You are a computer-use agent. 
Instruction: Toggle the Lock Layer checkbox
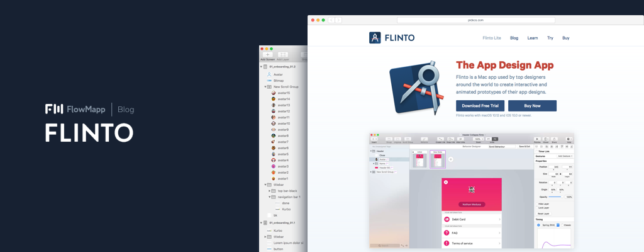point(537,208)
